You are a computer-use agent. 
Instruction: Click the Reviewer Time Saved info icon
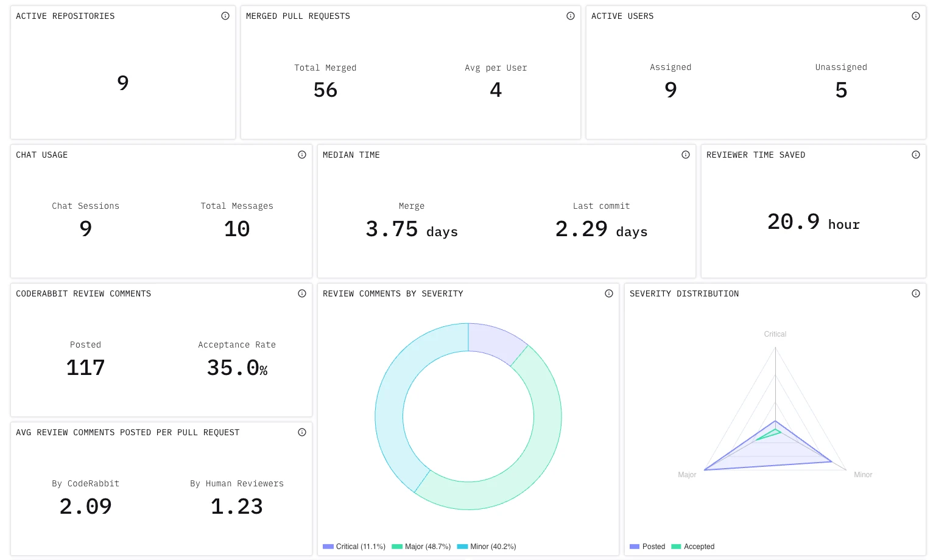click(916, 155)
